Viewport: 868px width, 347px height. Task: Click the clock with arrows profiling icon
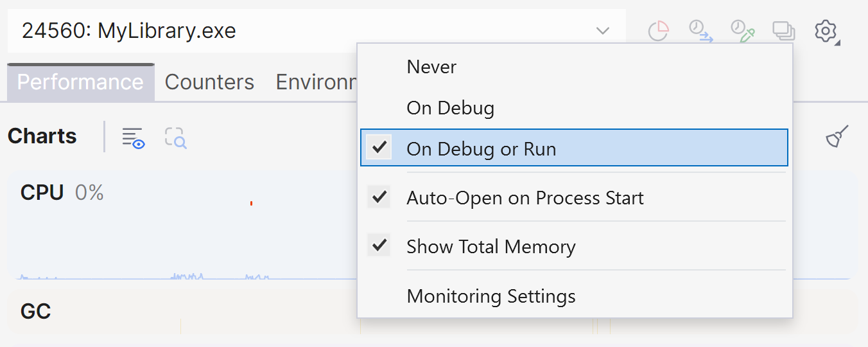[x=700, y=31]
